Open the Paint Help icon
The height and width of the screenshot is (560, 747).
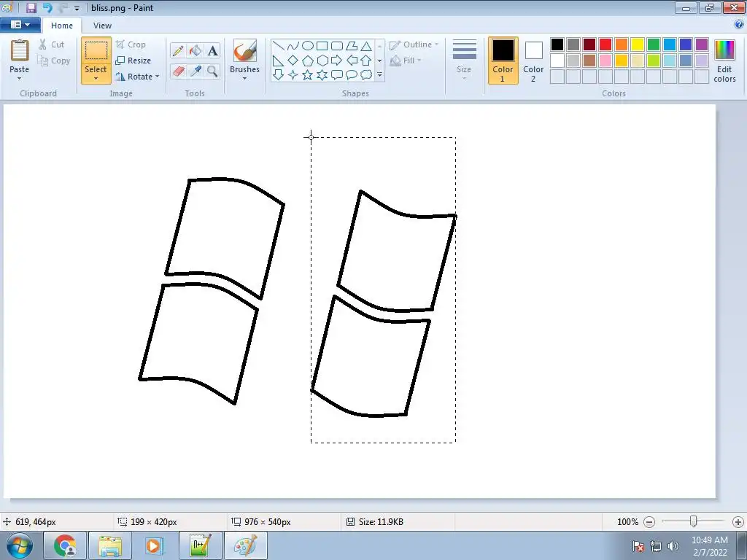(x=739, y=25)
